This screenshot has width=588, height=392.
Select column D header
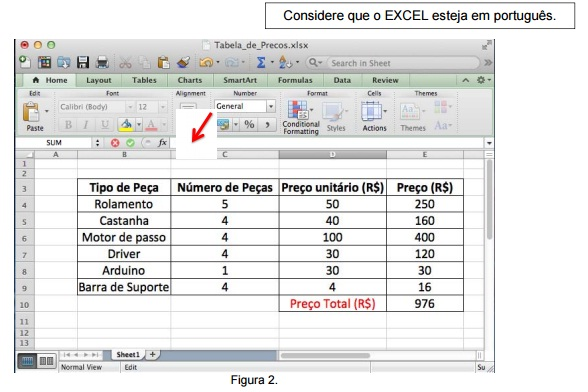pos(333,155)
